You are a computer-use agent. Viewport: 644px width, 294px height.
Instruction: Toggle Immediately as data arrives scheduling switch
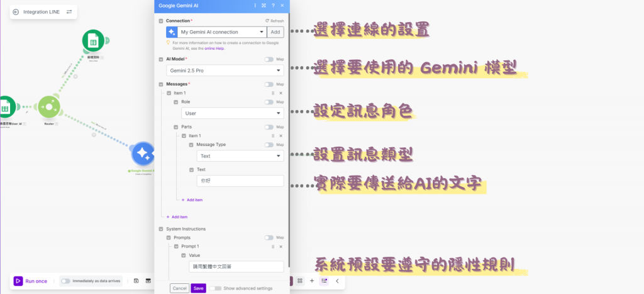coord(65,281)
